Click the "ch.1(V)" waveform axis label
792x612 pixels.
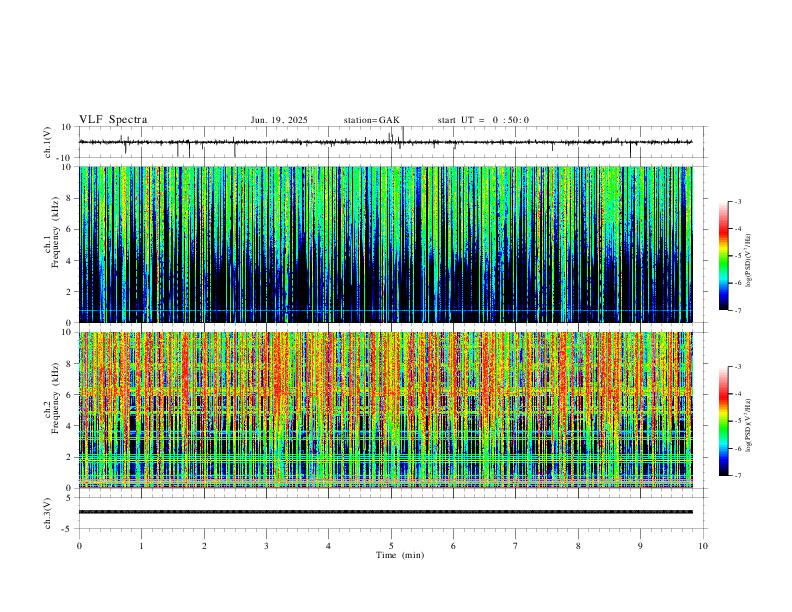coord(48,142)
